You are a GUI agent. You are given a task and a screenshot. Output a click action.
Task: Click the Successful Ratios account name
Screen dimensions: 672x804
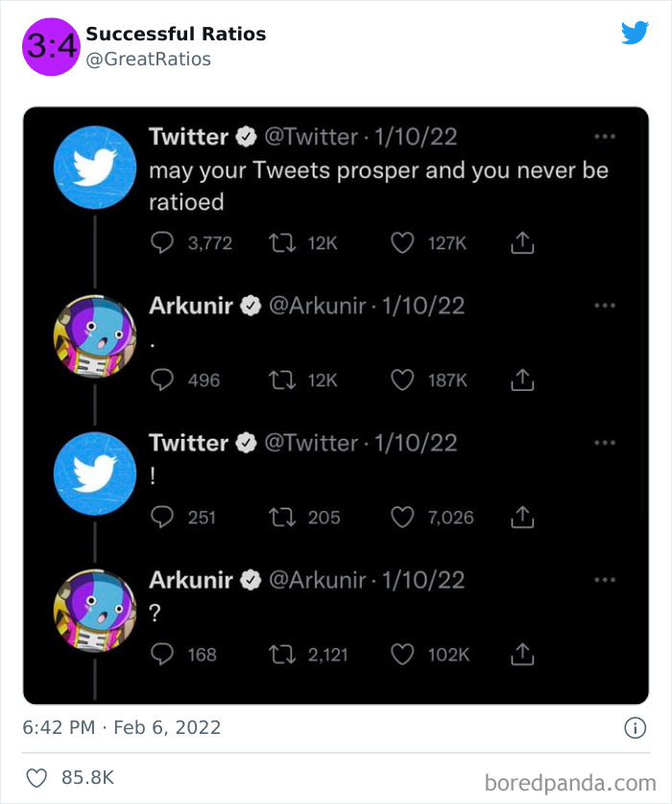[176, 33]
